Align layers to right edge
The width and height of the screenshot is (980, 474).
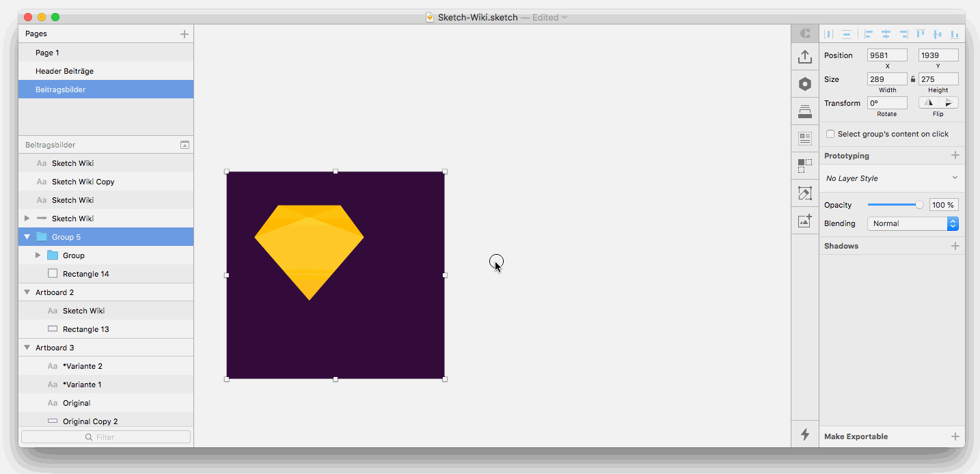coord(903,33)
